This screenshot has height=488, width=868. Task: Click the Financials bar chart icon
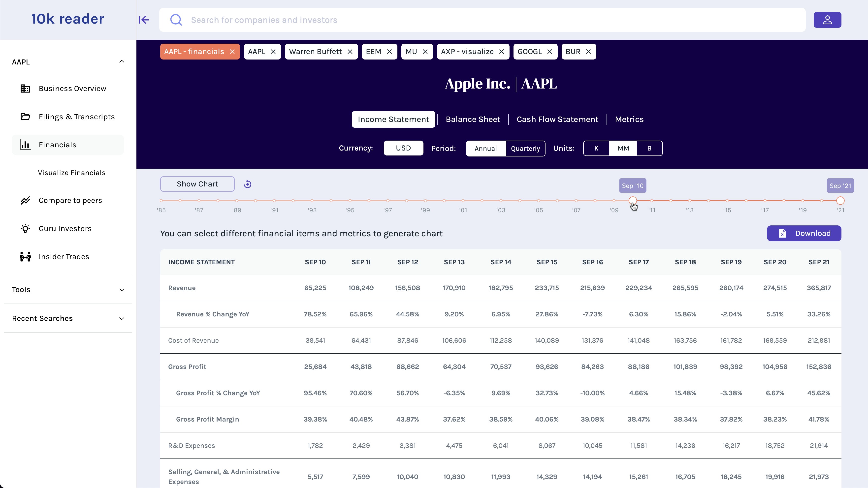pos(25,145)
